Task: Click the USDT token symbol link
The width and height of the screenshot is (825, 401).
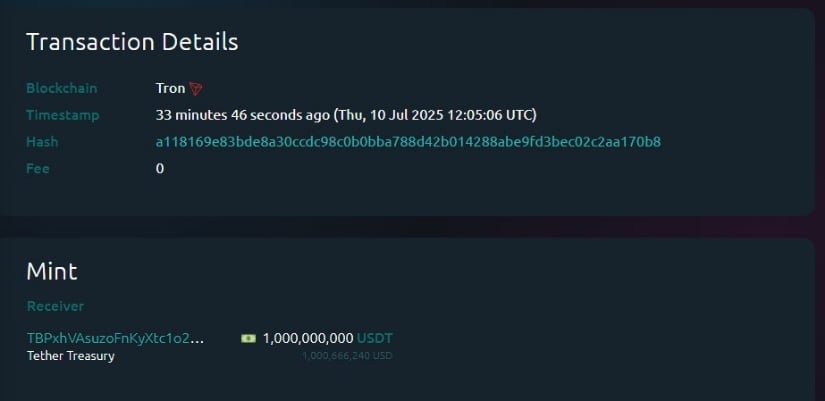Action: click(375, 338)
